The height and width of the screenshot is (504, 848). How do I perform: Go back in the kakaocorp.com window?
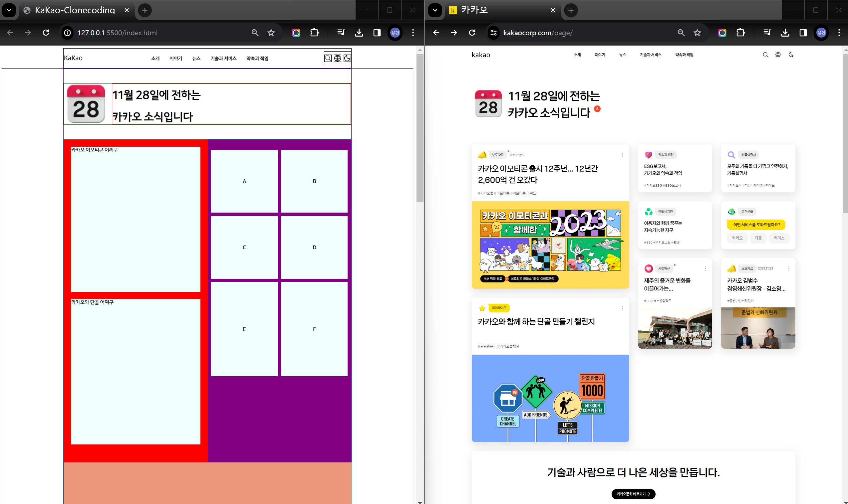[436, 33]
